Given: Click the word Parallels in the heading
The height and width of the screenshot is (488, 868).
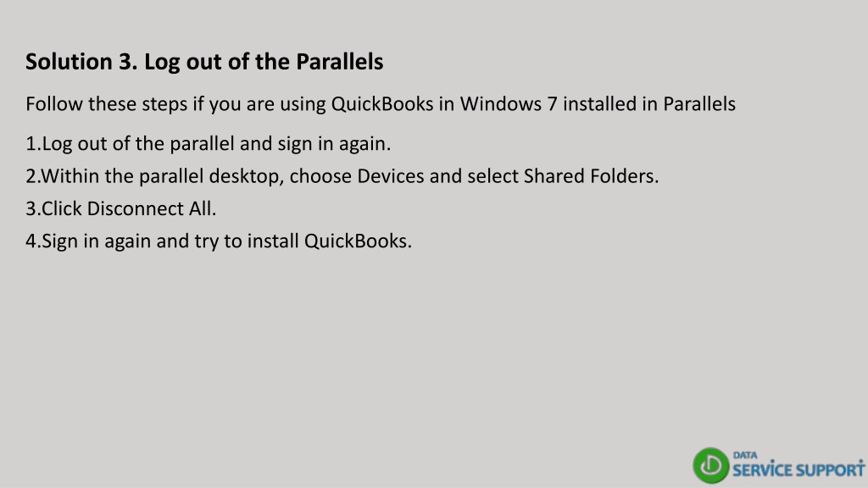Looking at the screenshot, I should tap(339, 62).
